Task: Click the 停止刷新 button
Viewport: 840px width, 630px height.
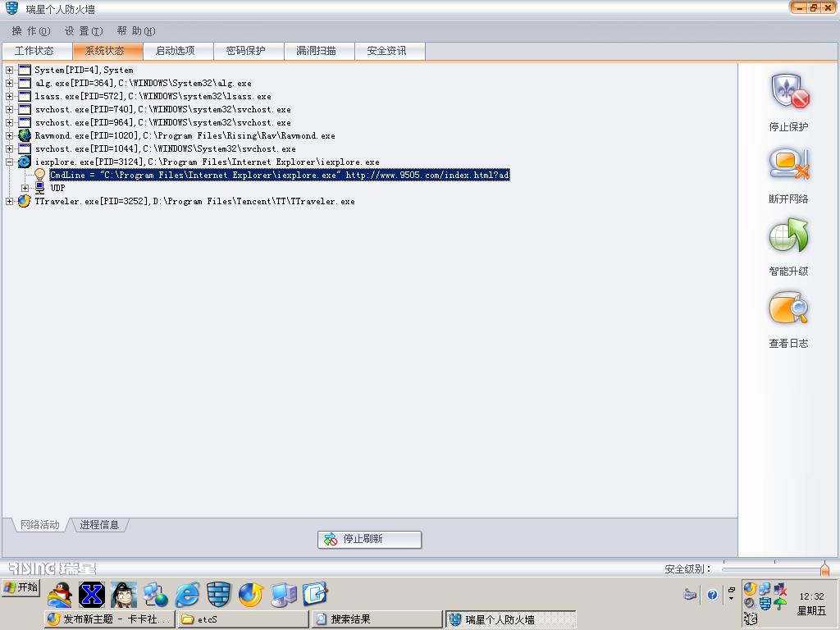Action: (x=370, y=540)
